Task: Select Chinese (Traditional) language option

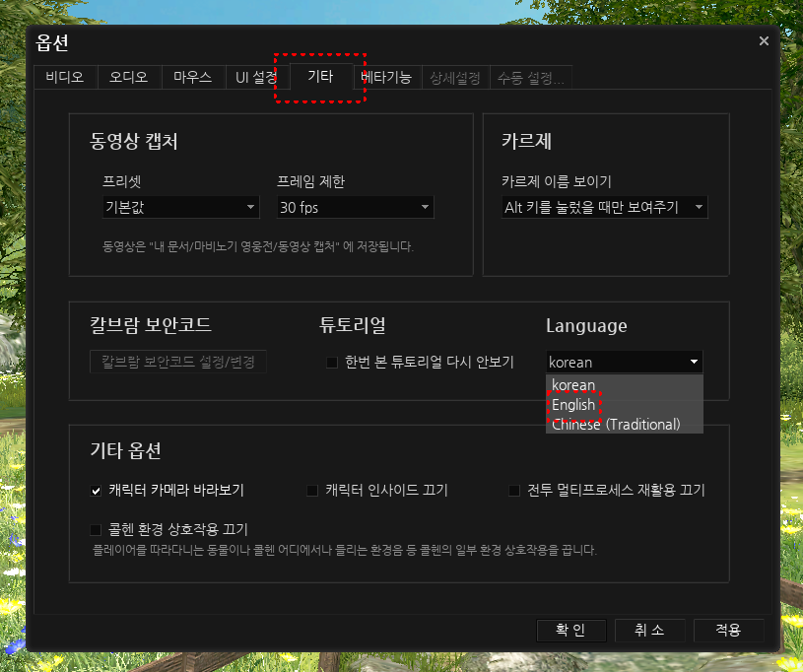Action: coord(616,425)
